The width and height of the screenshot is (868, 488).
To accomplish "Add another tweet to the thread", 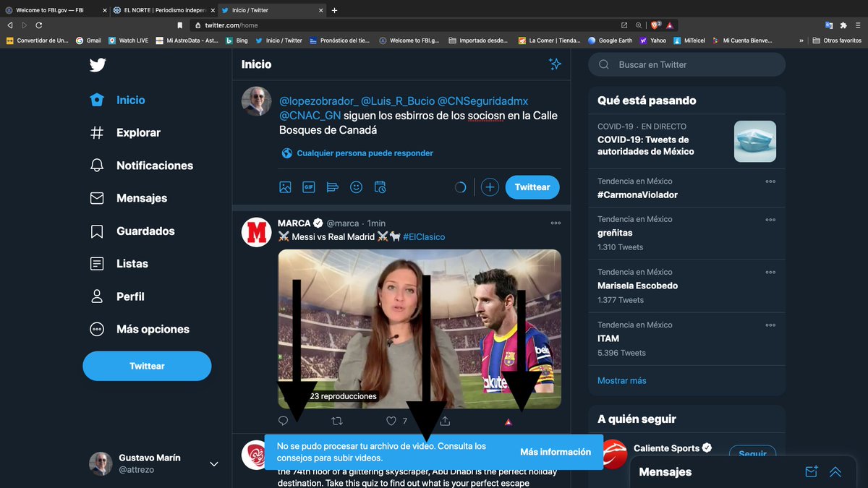I will coord(490,187).
